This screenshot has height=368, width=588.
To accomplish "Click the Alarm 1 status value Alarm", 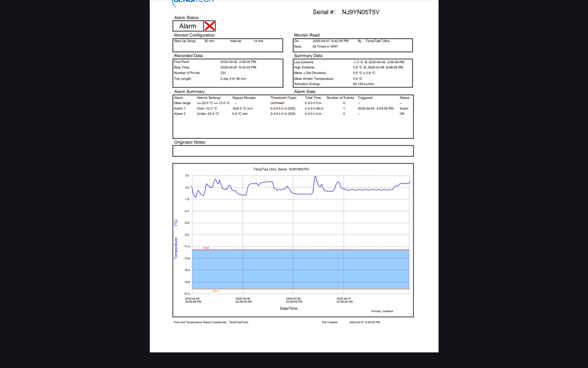I will coord(404,109).
